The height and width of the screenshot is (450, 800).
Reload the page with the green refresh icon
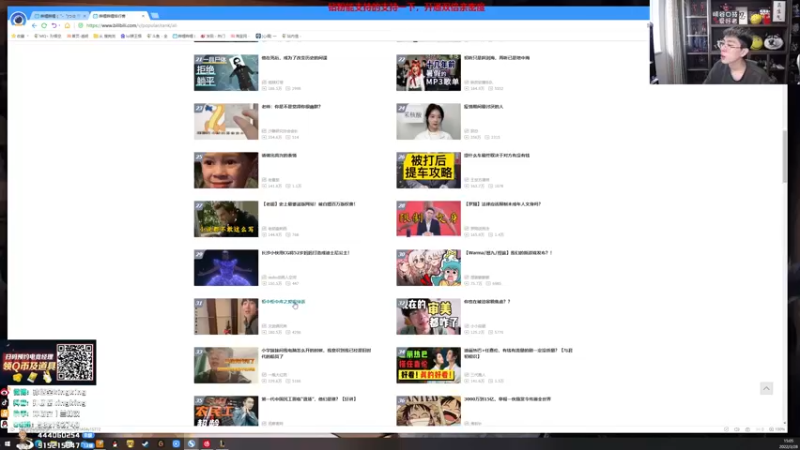(44, 26)
